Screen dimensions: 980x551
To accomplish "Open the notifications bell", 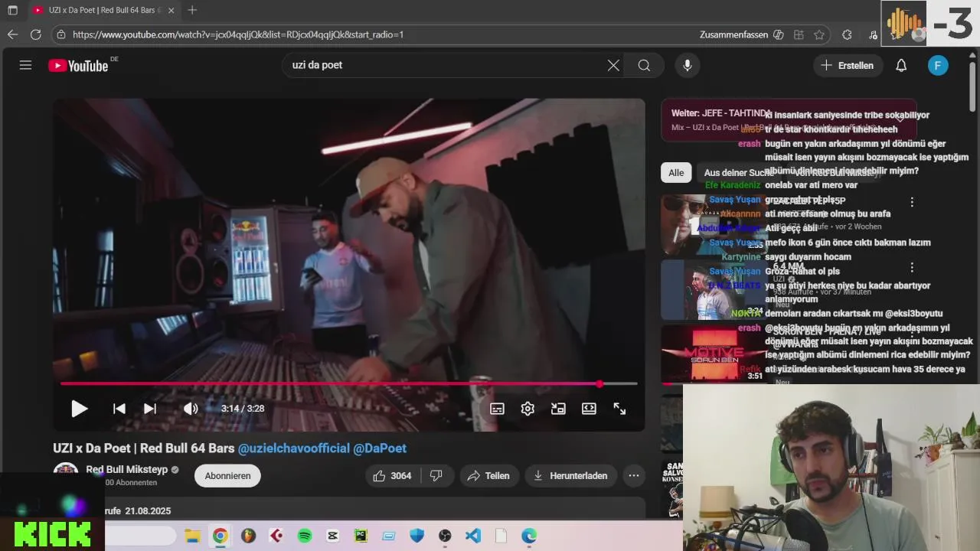I will (901, 65).
